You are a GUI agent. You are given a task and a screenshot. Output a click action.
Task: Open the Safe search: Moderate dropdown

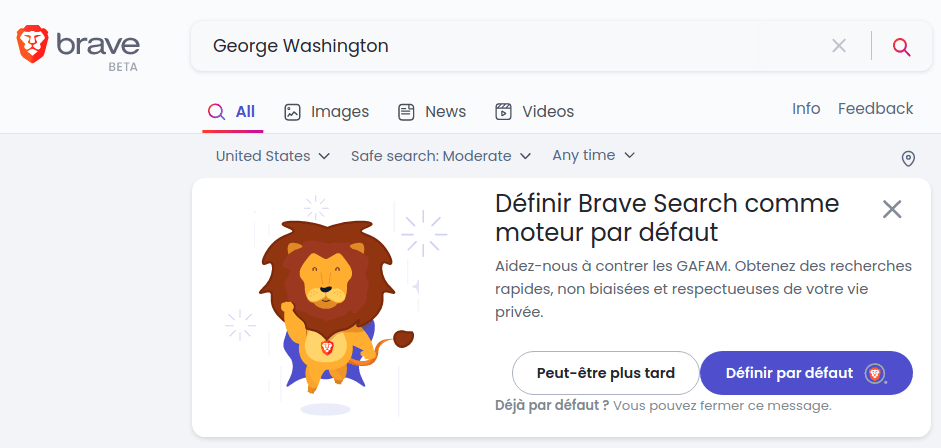point(441,157)
